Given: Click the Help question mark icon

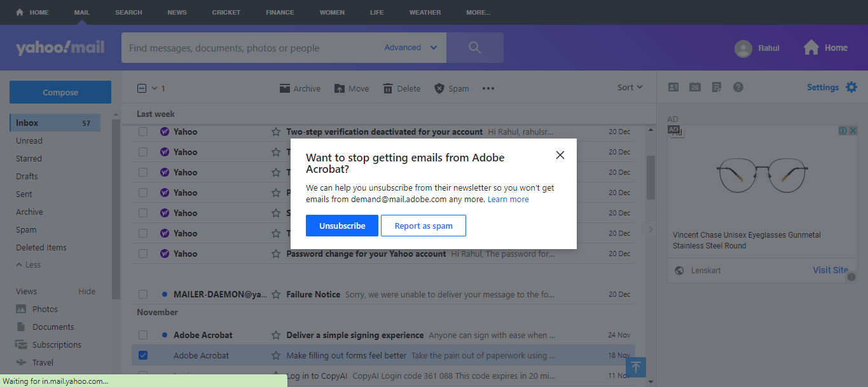Looking at the screenshot, I should pyautogui.click(x=738, y=87).
